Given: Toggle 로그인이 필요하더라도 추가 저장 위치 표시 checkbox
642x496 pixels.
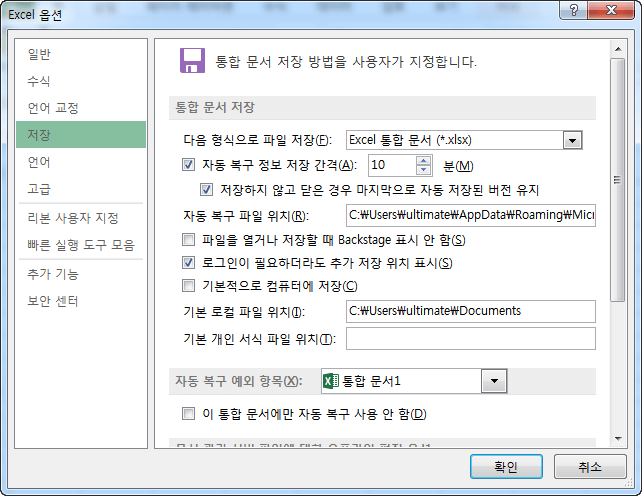Looking at the screenshot, I should (188, 263).
